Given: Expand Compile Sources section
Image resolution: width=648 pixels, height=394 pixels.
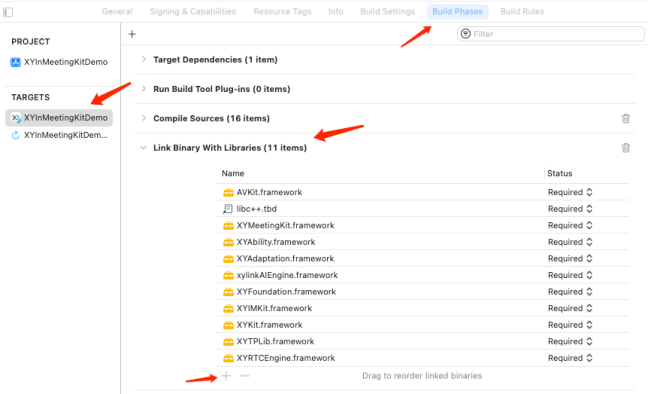Looking at the screenshot, I should coord(143,118).
